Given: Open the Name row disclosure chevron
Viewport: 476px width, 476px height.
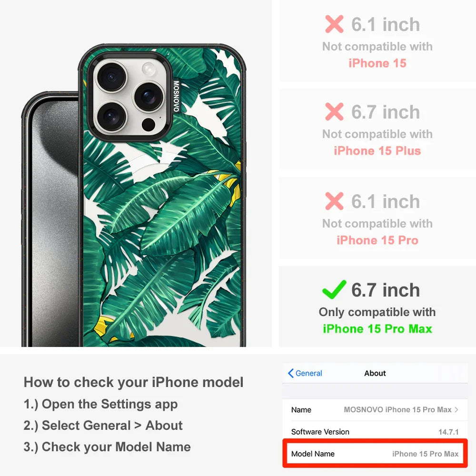Looking at the screenshot, I should 456,409.
